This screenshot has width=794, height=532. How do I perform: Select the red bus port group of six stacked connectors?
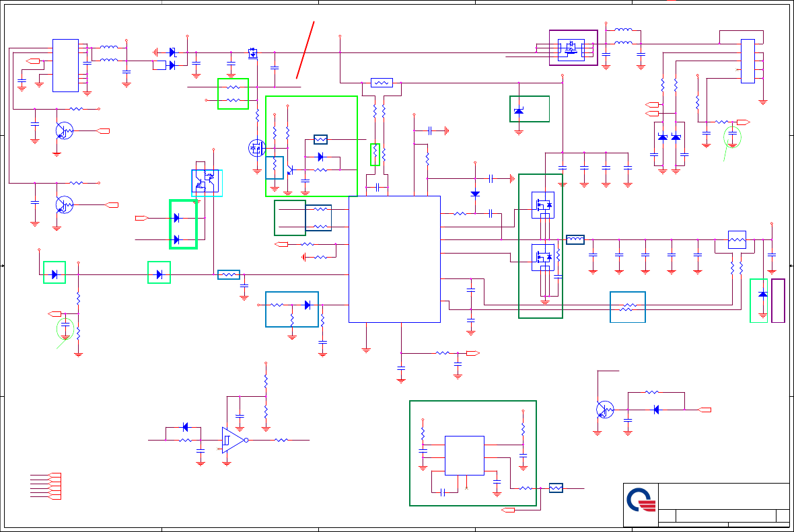[x=55, y=486]
